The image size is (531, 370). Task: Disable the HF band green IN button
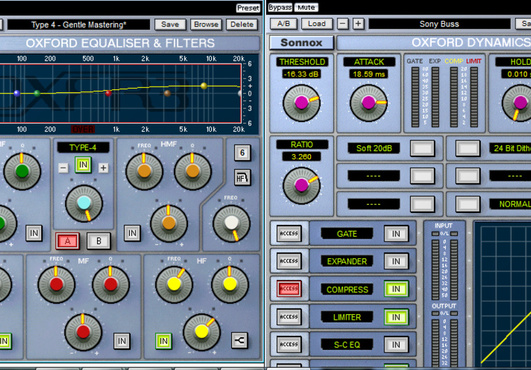(x=163, y=341)
